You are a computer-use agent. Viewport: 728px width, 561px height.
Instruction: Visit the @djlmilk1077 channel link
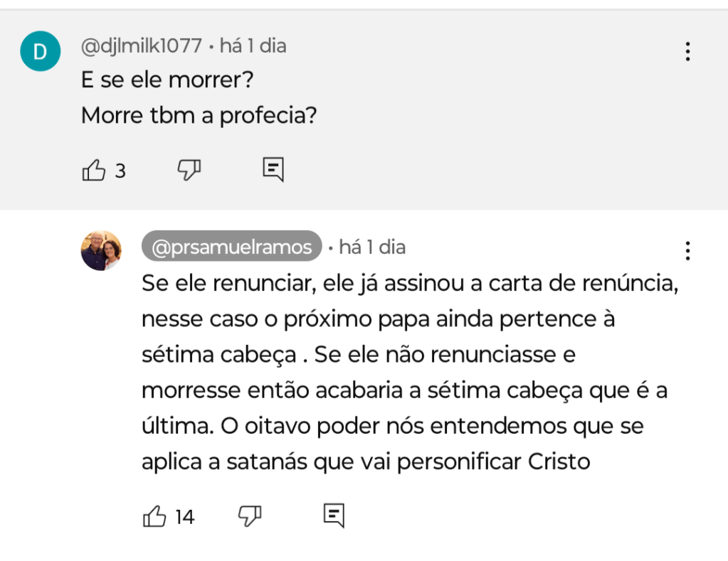click(142, 46)
